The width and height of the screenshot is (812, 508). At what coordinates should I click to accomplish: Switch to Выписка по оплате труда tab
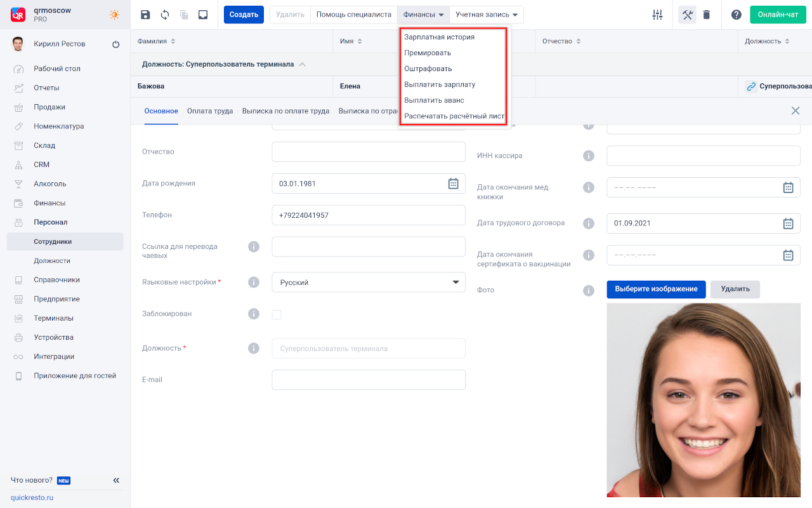point(285,110)
